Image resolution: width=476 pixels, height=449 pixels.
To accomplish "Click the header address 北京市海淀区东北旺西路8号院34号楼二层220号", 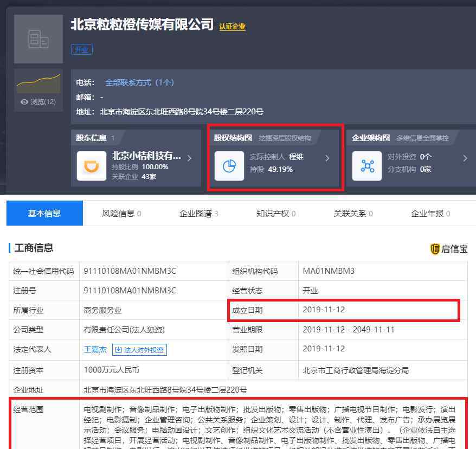I will [x=182, y=112].
